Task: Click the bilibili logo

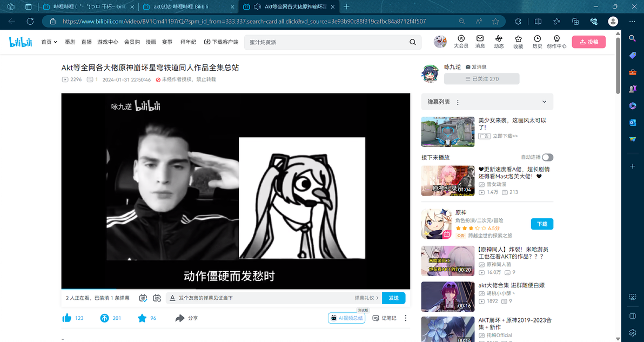Action: point(21,42)
